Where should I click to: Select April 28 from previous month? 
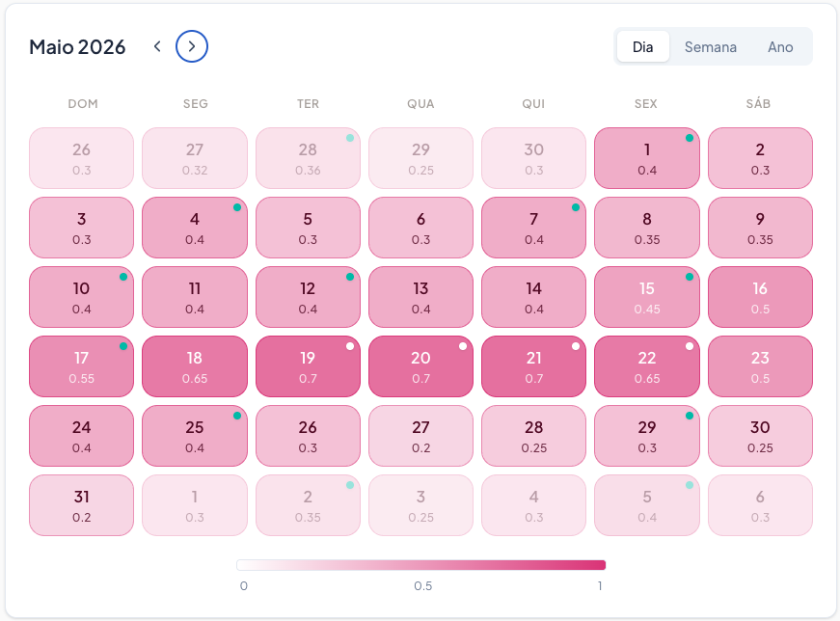(308, 158)
